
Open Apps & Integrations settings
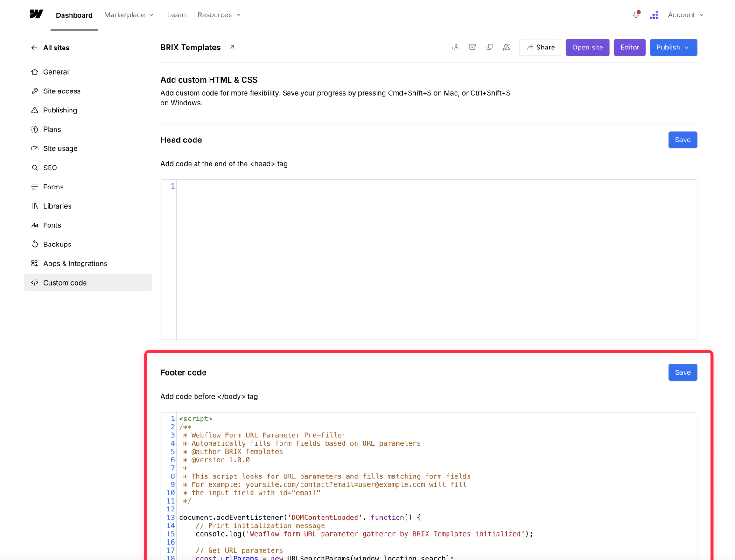pyautogui.click(x=88, y=263)
